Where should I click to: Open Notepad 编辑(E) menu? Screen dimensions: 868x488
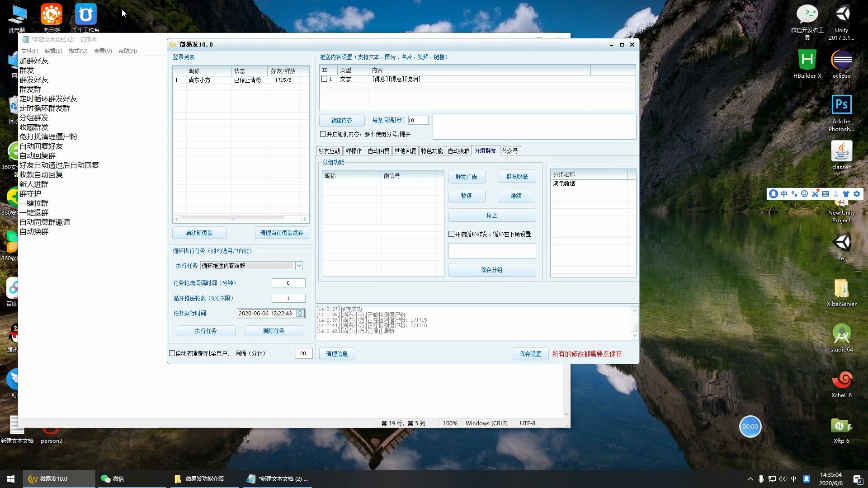53,51
